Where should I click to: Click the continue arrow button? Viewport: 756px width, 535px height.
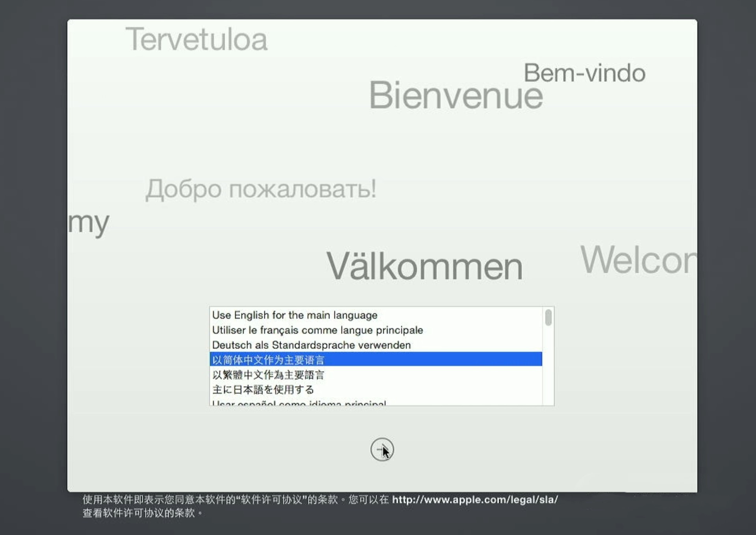(x=382, y=449)
